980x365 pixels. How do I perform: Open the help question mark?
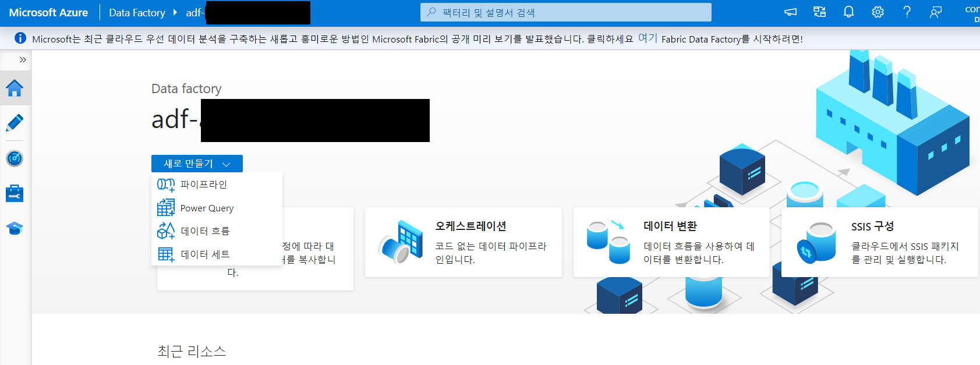[x=907, y=12]
